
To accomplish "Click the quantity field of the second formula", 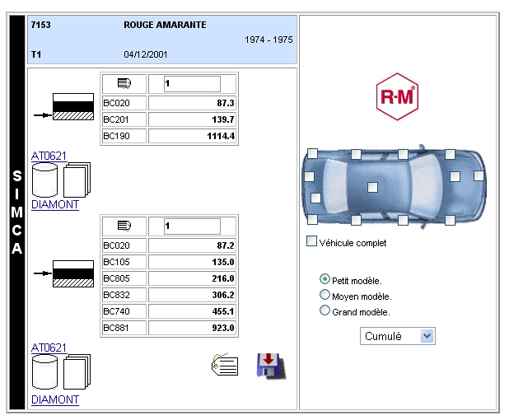I will 192,226.
